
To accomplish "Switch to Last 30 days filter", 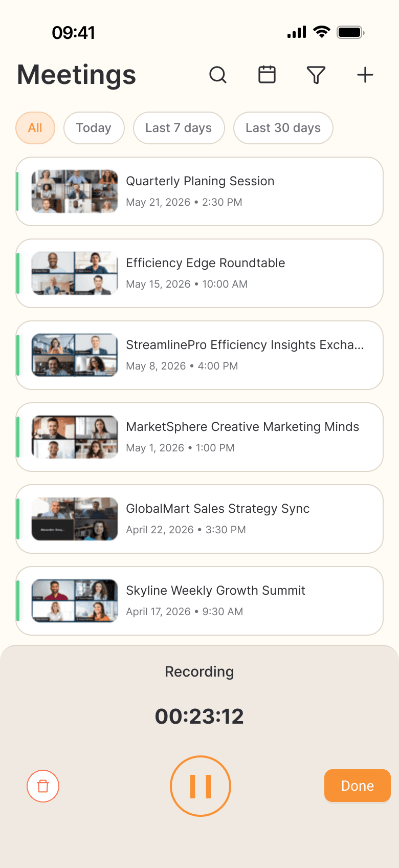I will pyautogui.click(x=283, y=128).
